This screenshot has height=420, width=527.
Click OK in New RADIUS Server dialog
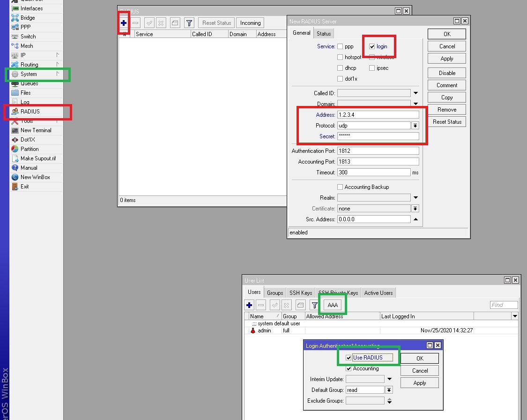click(447, 34)
